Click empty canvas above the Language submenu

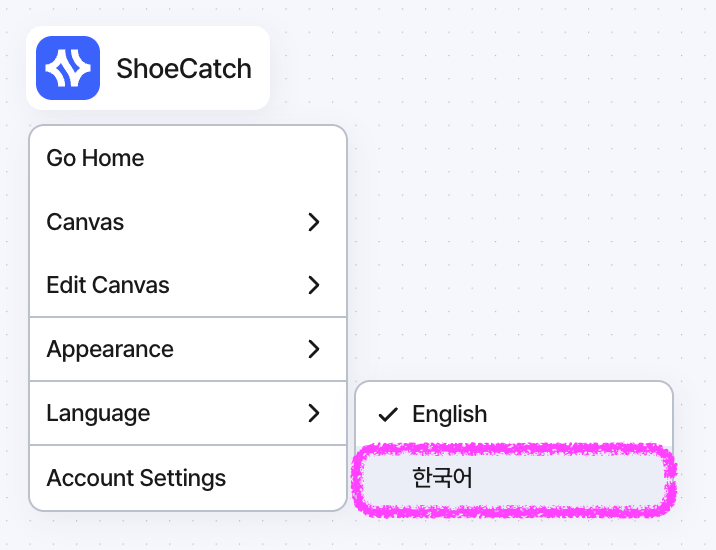pos(514,320)
